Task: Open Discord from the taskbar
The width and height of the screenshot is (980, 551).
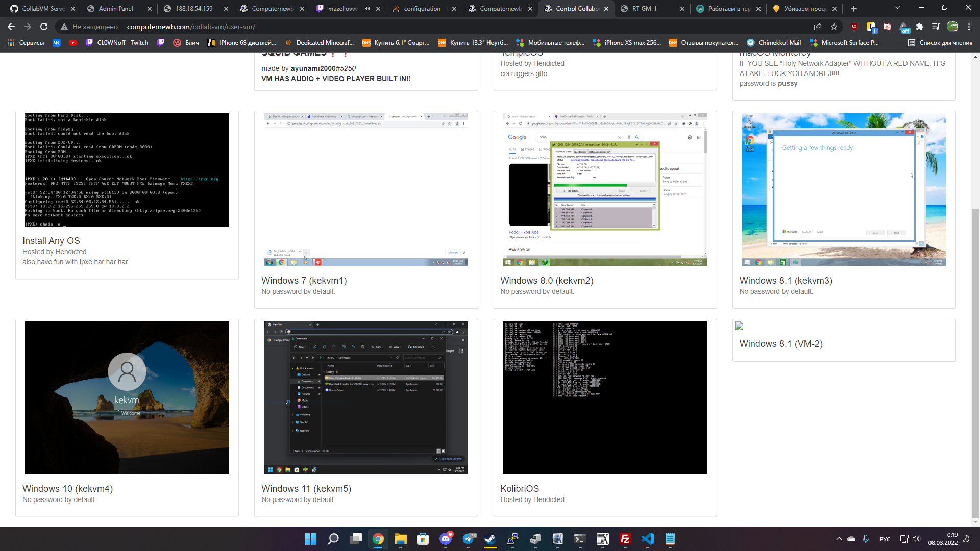Action: (446, 539)
